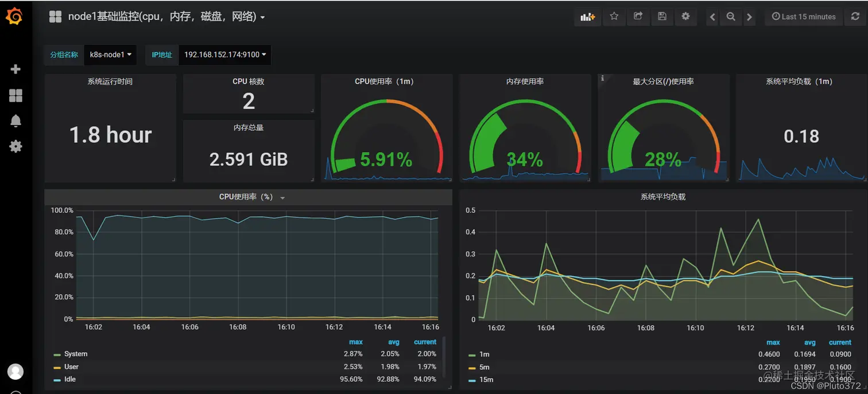This screenshot has width=868, height=394.
Task: Toggle the 15m load series in legend
Action: click(486, 380)
